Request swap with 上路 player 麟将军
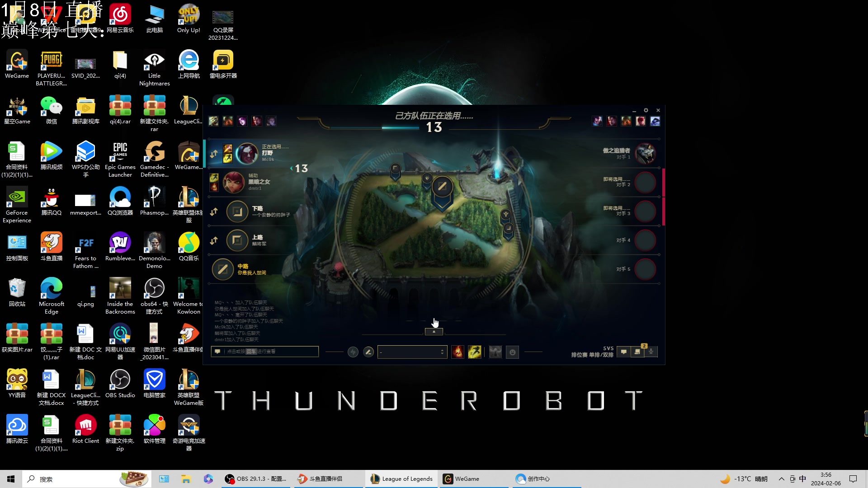Viewport: 868px width, 488px height. click(214, 240)
